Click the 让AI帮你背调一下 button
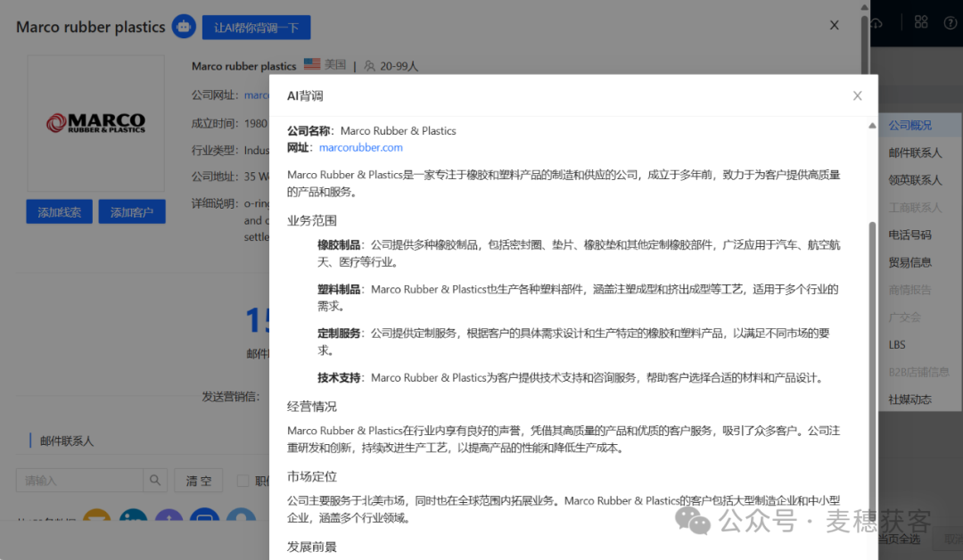963x560 pixels. (x=256, y=28)
